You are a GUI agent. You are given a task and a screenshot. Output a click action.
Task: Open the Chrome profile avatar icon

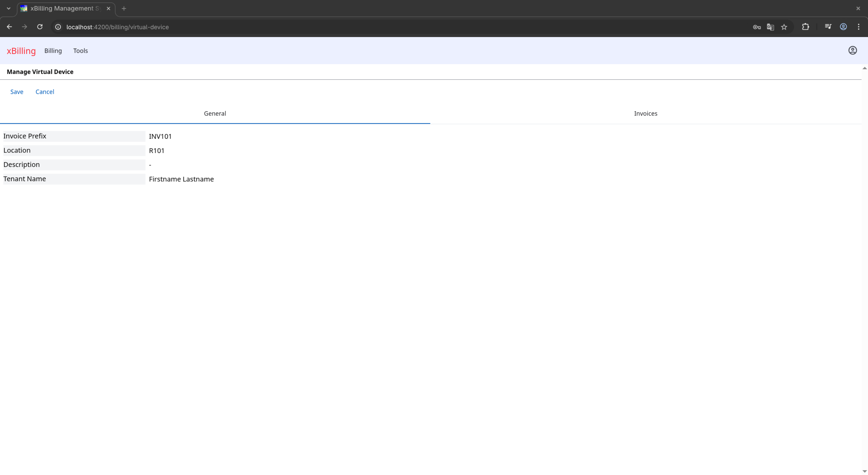843,27
